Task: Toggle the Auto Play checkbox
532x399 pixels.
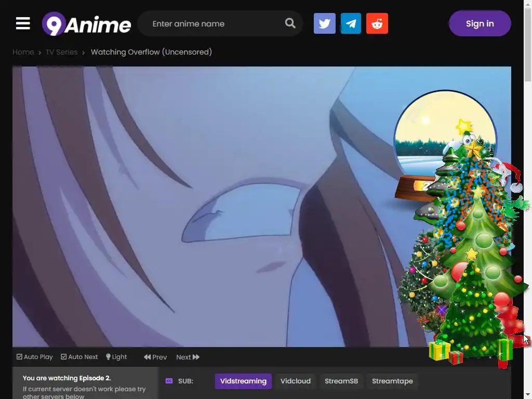Action: point(35,357)
